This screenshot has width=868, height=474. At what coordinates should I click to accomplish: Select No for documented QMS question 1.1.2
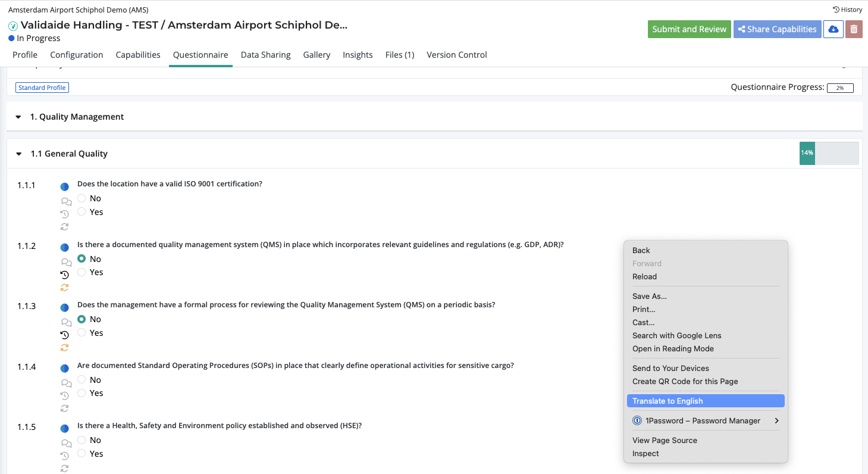click(x=82, y=259)
